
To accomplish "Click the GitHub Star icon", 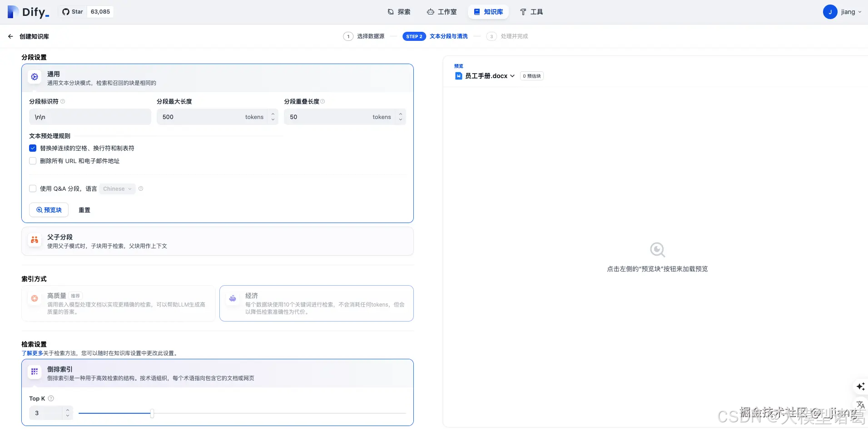I will pyautogui.click(x=65, y=11).
